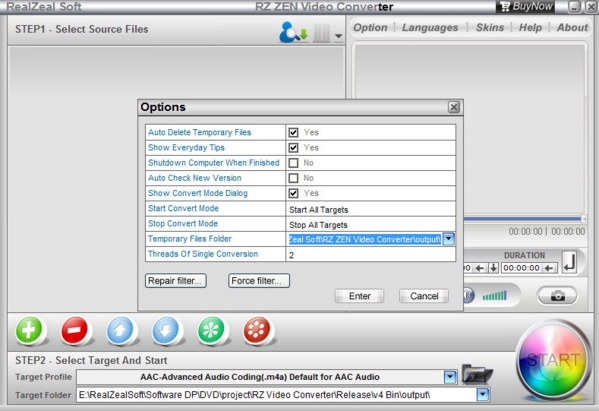The height and width of the screenshot is (411, 599).
Task: Click the Stop Convert Mode label
Action: (183, 223)
